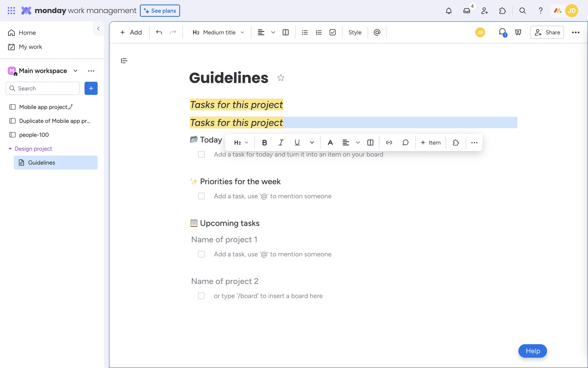The height and width of the screenshot is (368, 588).
Task: Expand the Main workspace chevron
Action: [76, 71]
